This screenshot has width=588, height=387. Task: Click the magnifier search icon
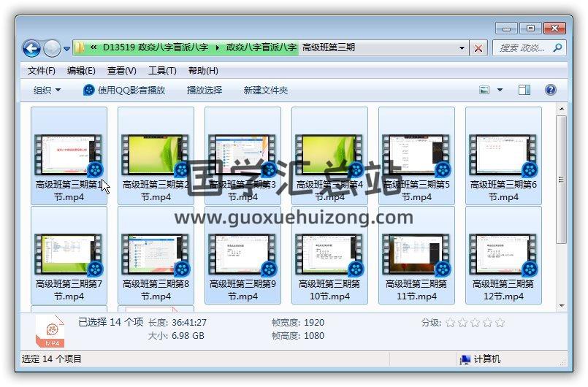558,47
